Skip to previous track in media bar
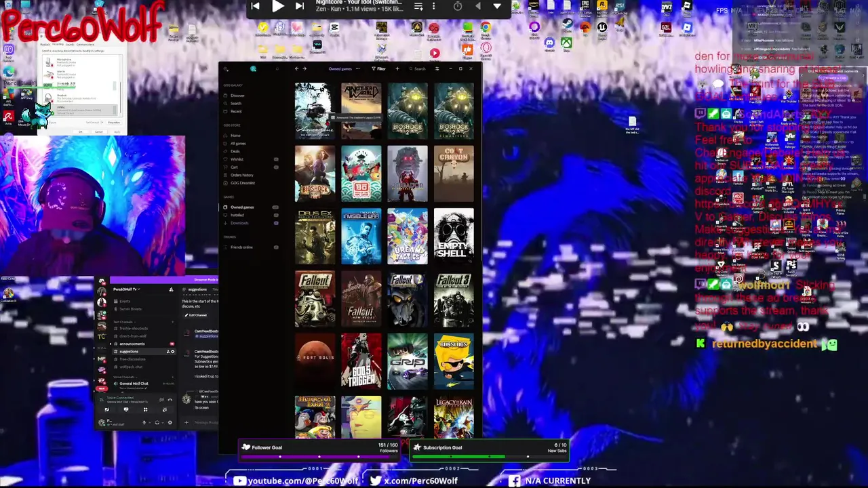The width and height of the screenshot is (868, 488). pos(255,6)
